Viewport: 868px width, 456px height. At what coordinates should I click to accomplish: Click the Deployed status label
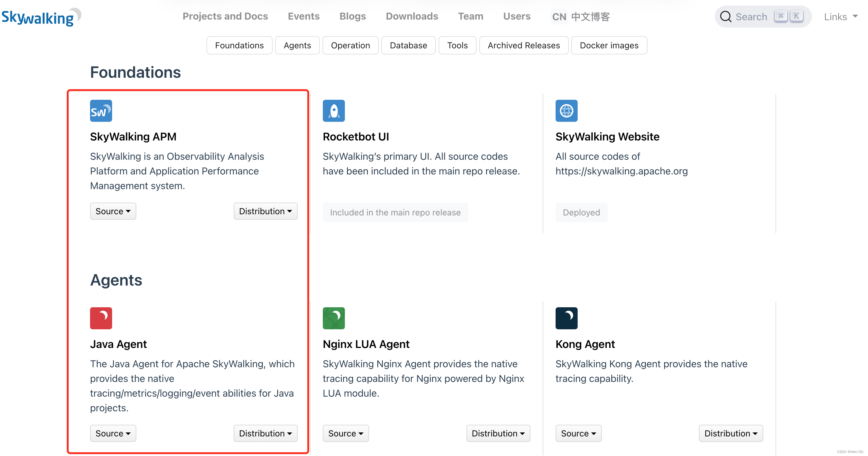coord(581,212)
